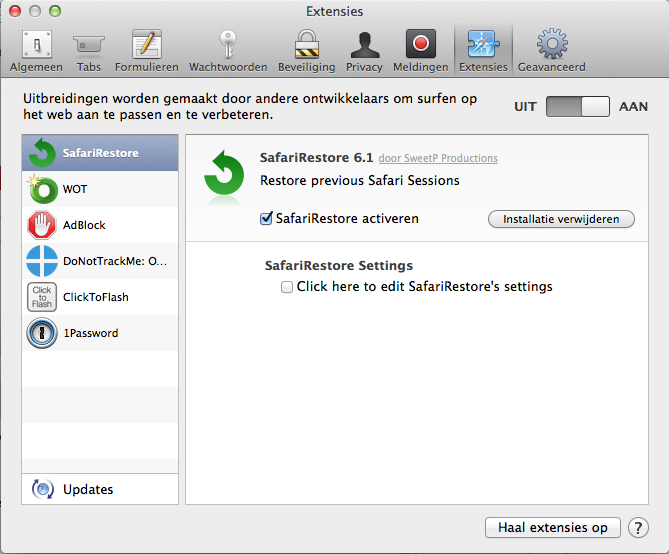
Task: Click the Beveiliging tab label
Action: 307,67
